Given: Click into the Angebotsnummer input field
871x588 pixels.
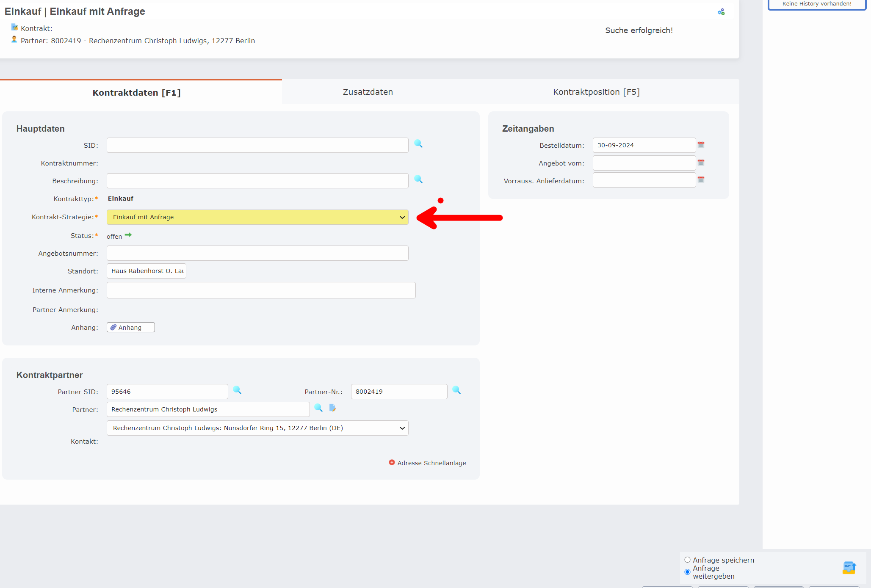Looking at the screenshot, I should pyautogui.click(x=257, y=253).
